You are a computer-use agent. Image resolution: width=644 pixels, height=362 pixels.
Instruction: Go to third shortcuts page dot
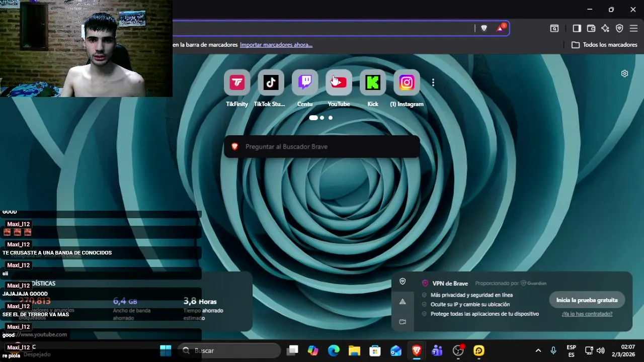[x=331, y=118]
